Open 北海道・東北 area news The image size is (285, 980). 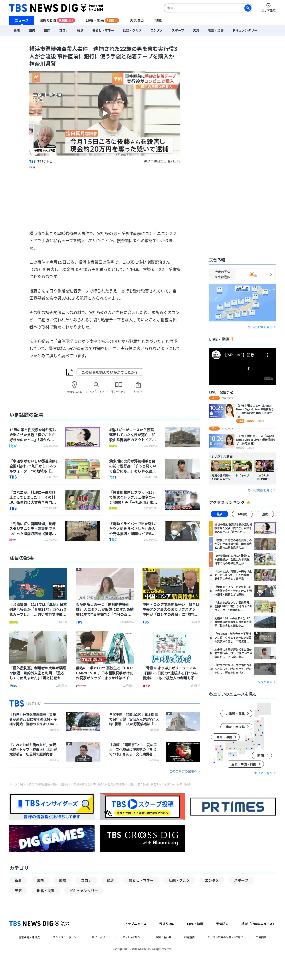[236, 714]
